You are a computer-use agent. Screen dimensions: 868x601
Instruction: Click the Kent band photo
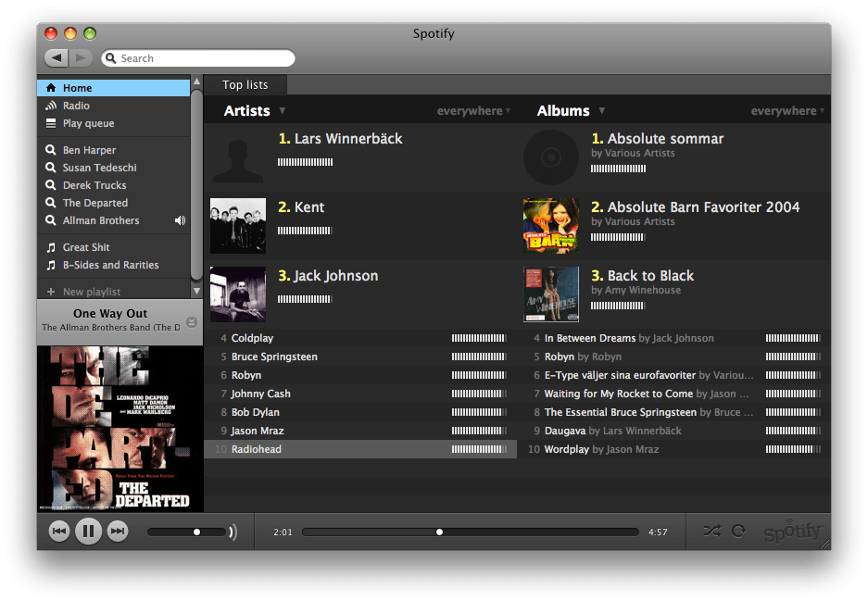(x=238, y=226)
